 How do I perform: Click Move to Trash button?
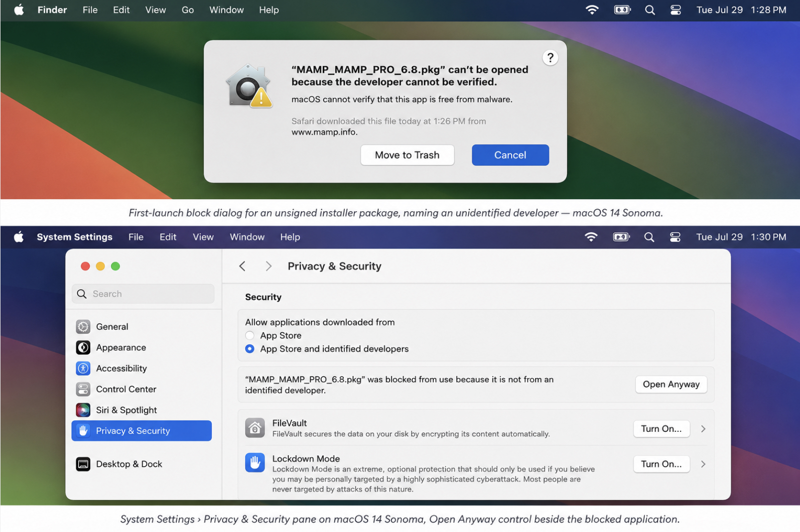[407, 155]
